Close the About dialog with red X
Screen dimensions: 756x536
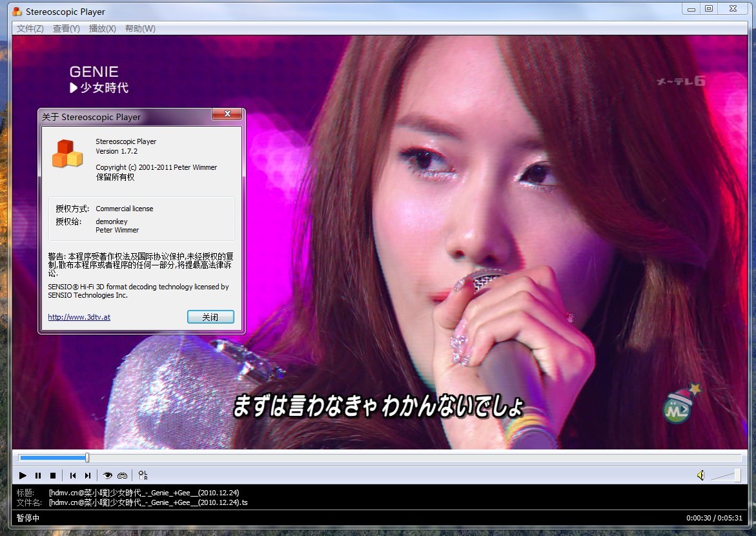[x=227, y=114]
